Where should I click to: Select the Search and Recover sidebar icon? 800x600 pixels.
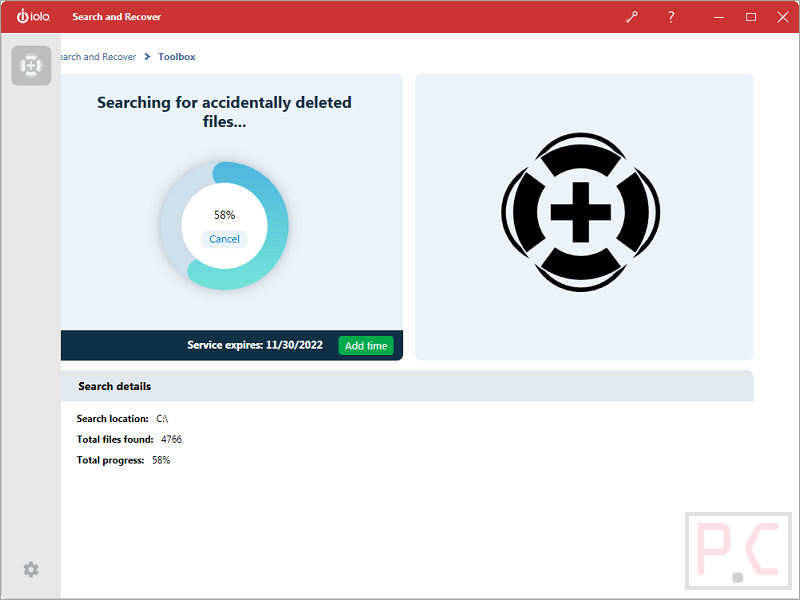31,66
